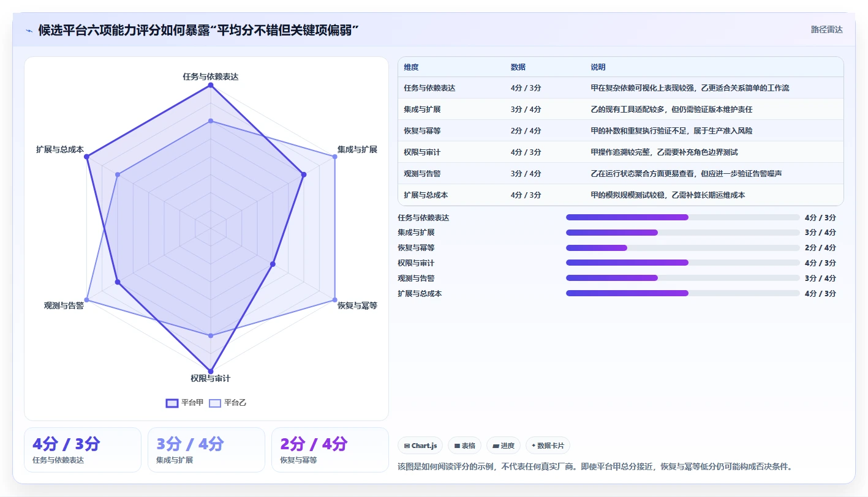The width and height of the screenshot is (868, 497).
Task: Click the 3分 / 4分 value at the end of the 观测与告警 progress row
Action: click(x=820, y=278)
